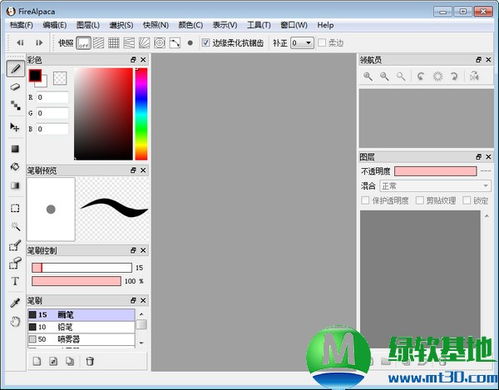
Task: Select the rectangular Selection tool
Action: click(x=15, y=208)
